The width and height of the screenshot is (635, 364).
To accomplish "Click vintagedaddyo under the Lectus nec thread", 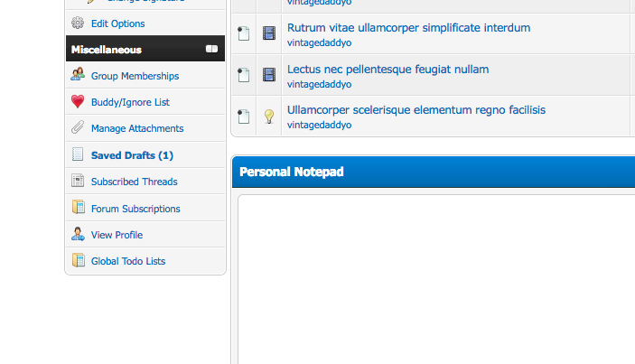I will click(x=319, y=84).
